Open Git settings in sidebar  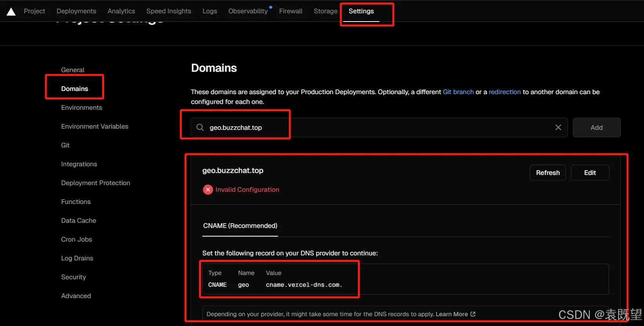coord(65,145)
